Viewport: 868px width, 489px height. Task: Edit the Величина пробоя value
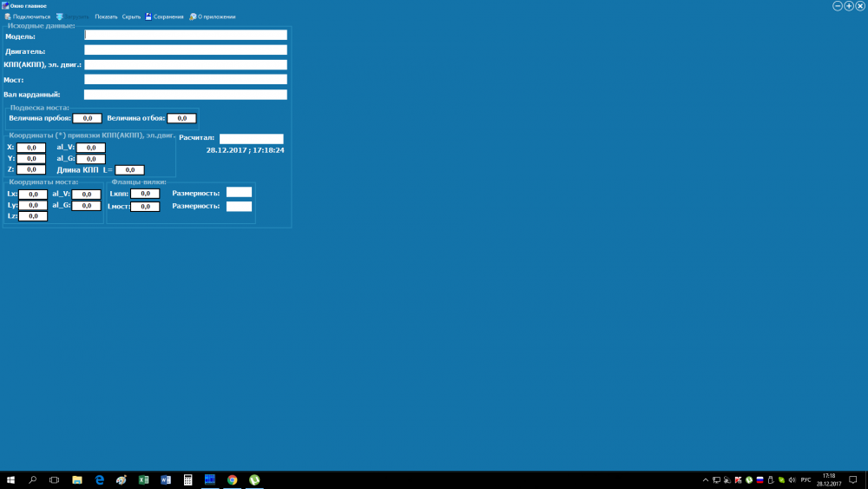click(x=88, y=118)
